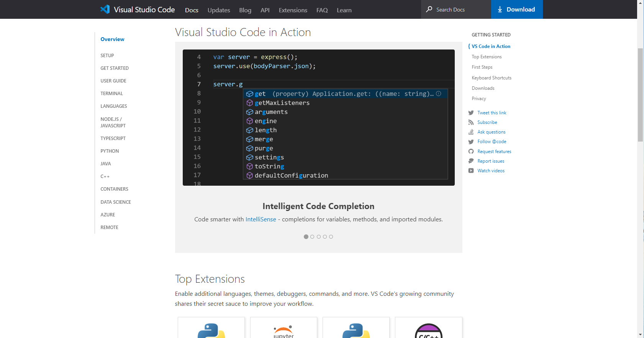Click the property icon beside settings

(250, 157)
